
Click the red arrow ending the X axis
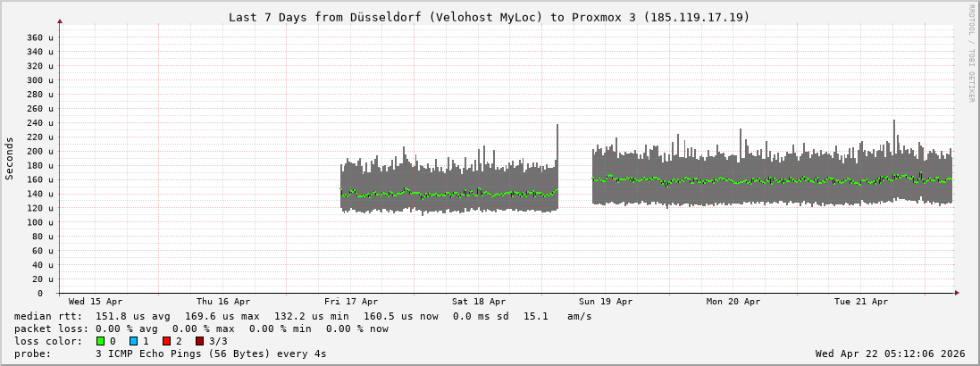coord(956,293)
